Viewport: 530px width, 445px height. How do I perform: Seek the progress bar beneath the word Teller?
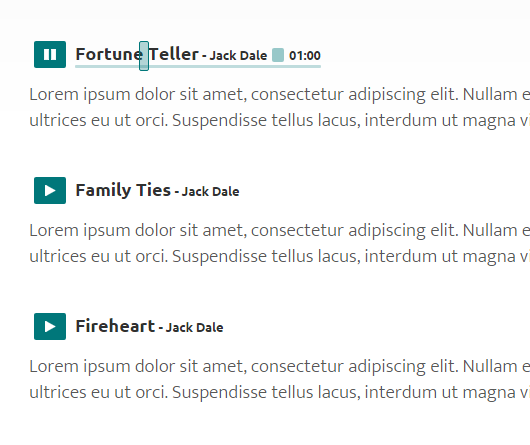pyautogui.click(x=173, y=67)
